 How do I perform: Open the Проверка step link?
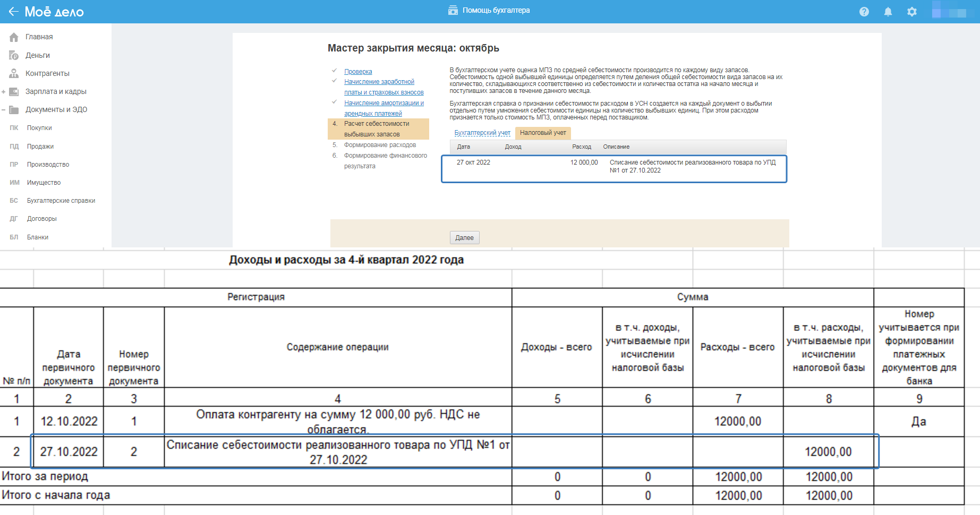(358, 72)
